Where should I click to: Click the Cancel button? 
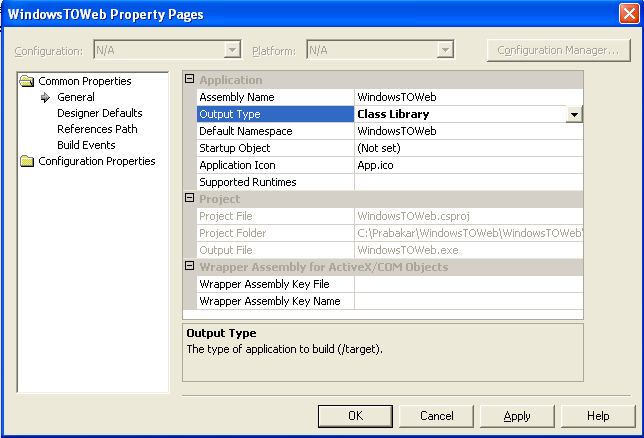[x=436, y=416]
